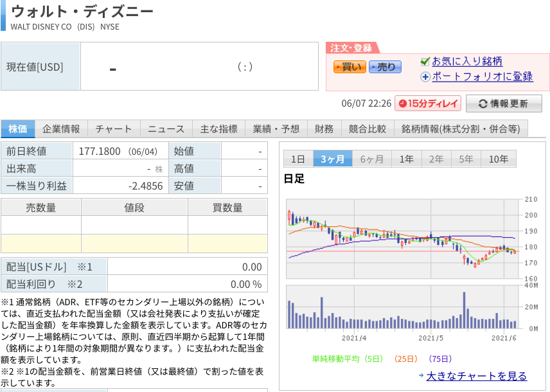This screenshot has height=392, width=550.
Task: Go to the ニュース tab
Action: coord(166,129)
